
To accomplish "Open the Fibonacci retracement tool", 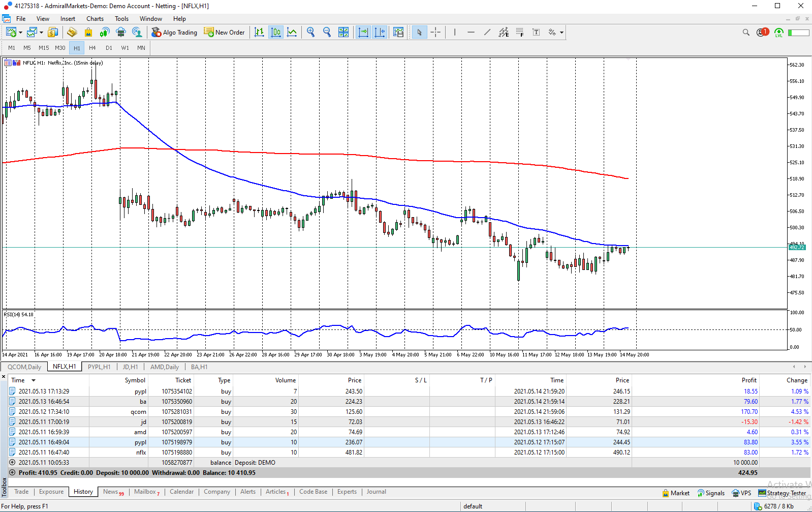I will (x=520, y=32).
